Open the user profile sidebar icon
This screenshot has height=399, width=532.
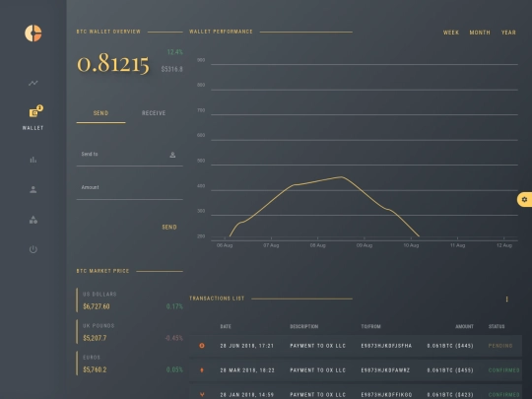[33, 190]
